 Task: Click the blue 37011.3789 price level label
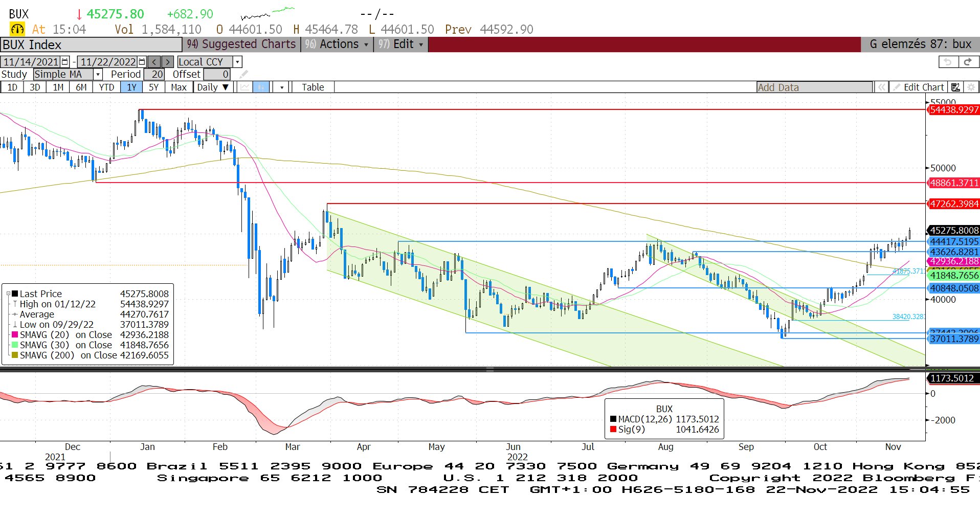coord(953,339)
